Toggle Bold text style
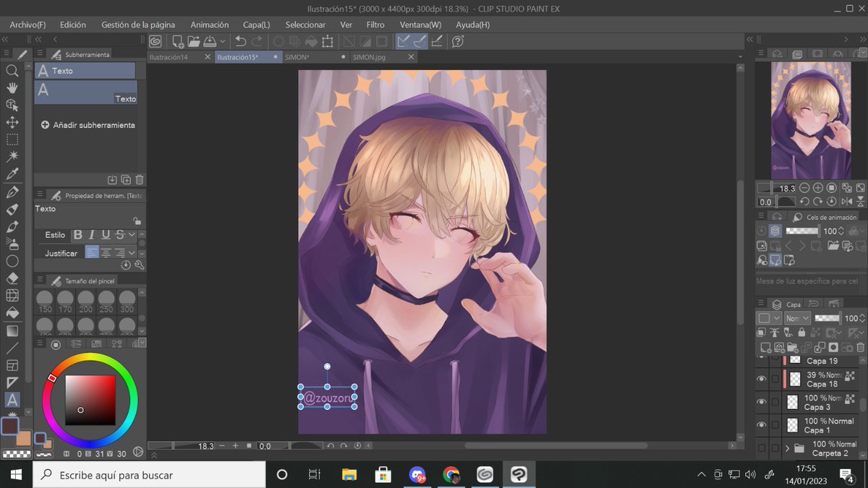Image resolution: width=868 pixels, height=488 pixels. click(x=78, y=234)
